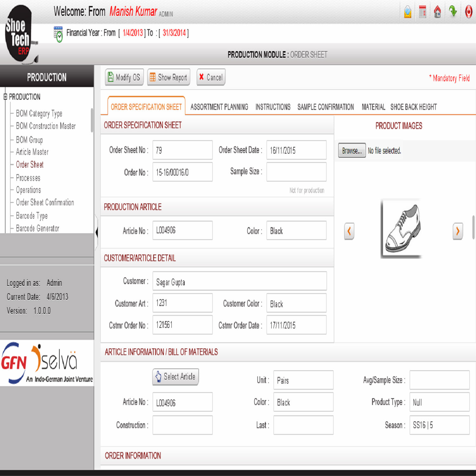This screenshot has width=476, height=476.
Task: Click Browse to choose image file
Action: click(352, 151)
